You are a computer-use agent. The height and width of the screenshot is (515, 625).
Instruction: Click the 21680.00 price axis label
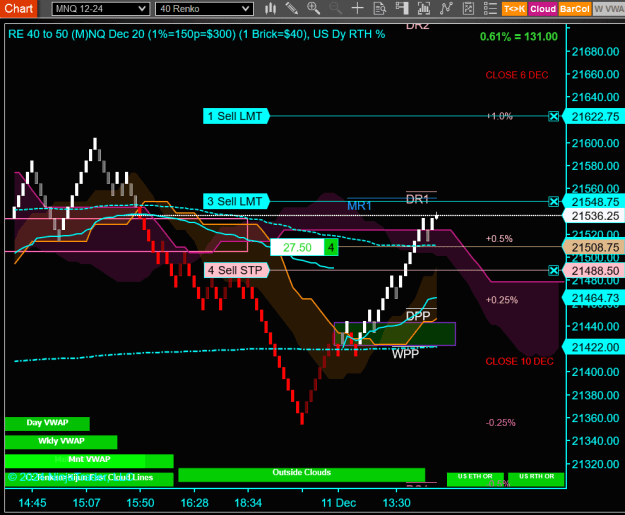pyautogui.click(x=596, y=52)
